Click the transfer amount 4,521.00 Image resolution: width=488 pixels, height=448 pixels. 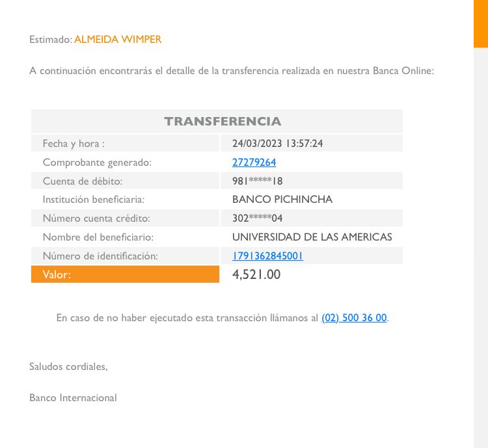(x=256, y=274)
